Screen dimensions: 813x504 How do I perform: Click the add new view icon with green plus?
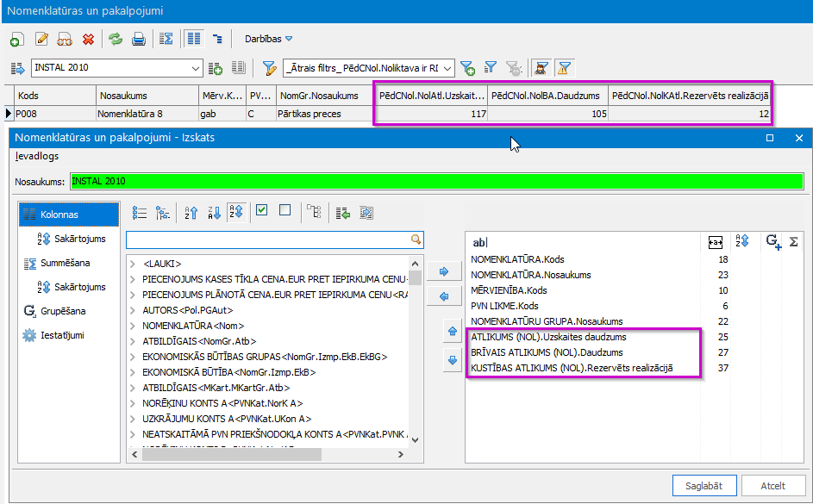tap(216, 68)
